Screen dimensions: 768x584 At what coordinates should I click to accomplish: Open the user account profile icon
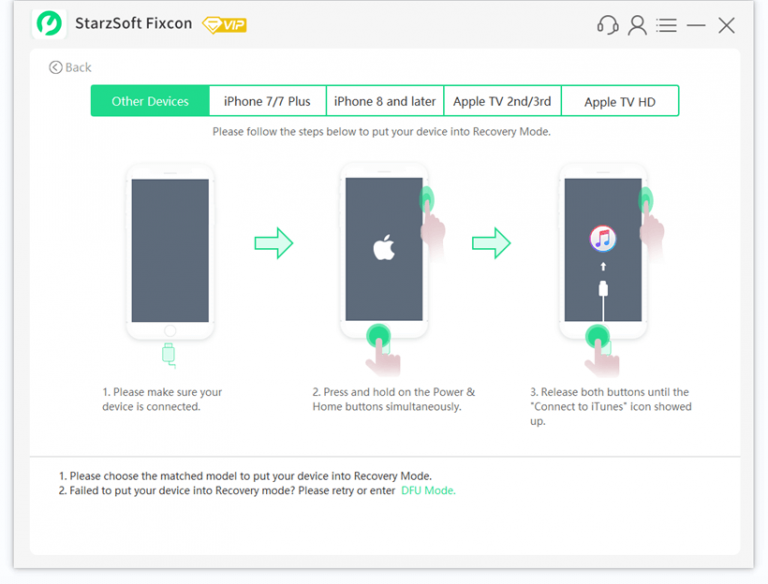point(637,25)
